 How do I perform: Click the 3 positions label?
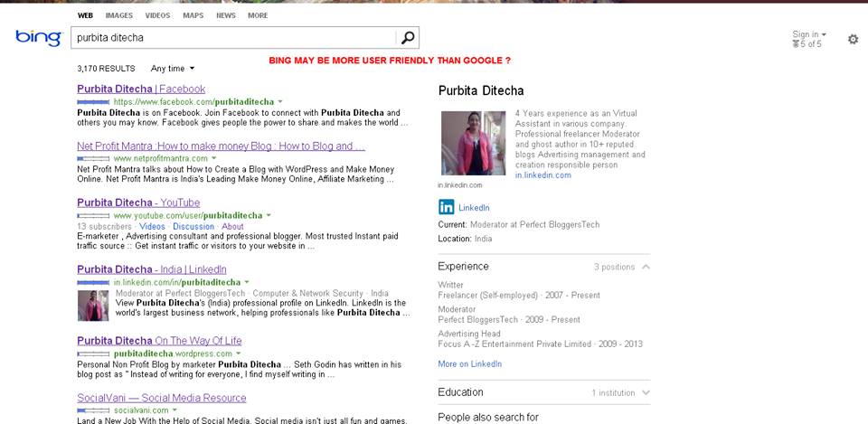click(x=615, y=267)
